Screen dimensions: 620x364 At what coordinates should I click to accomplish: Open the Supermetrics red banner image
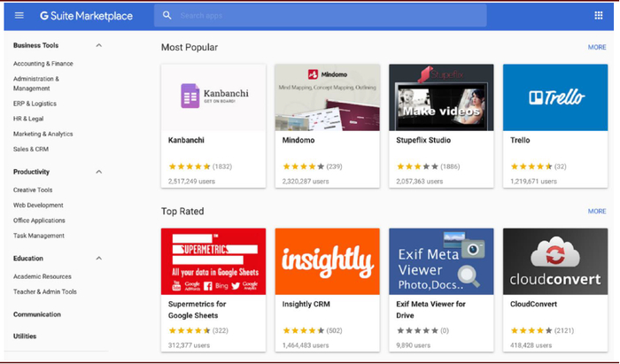(213, 261)
